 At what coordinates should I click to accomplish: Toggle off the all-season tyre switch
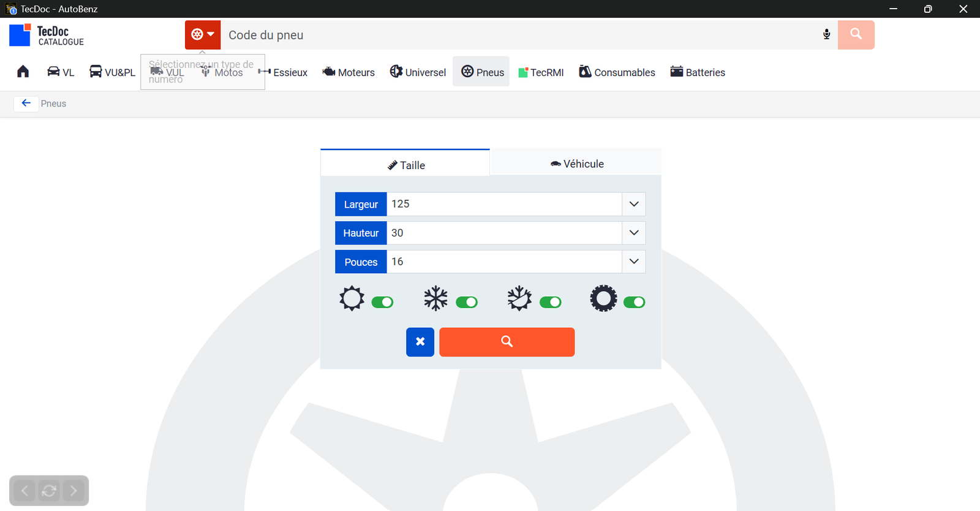tap(551, 302)
